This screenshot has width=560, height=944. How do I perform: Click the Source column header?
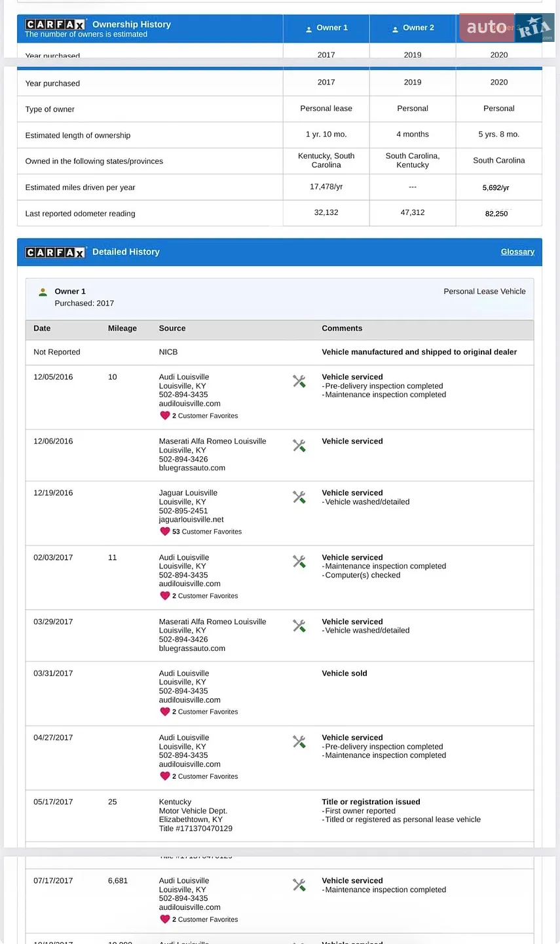coord(172,328)
